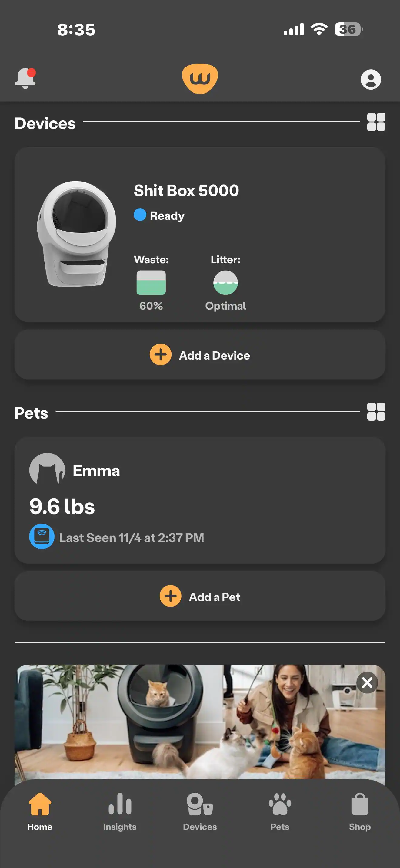Toggle Pets section grid view

(x=376, y=411)
